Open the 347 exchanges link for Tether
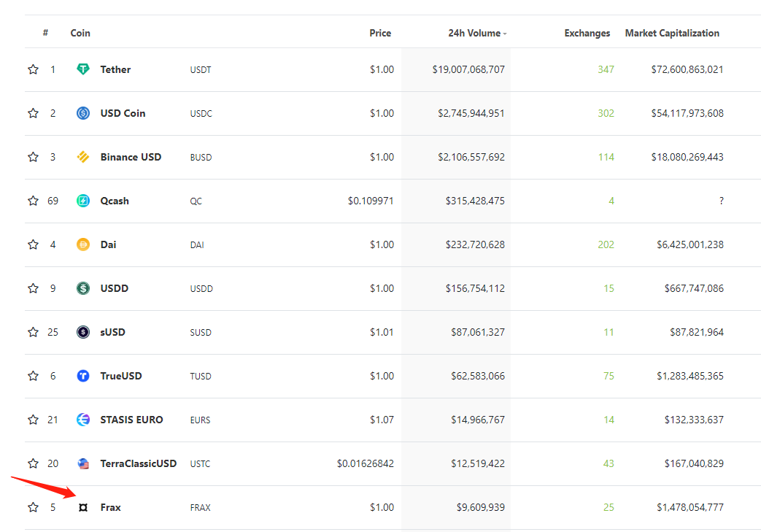Screen dimensions: 761x532 coord(606,69)
